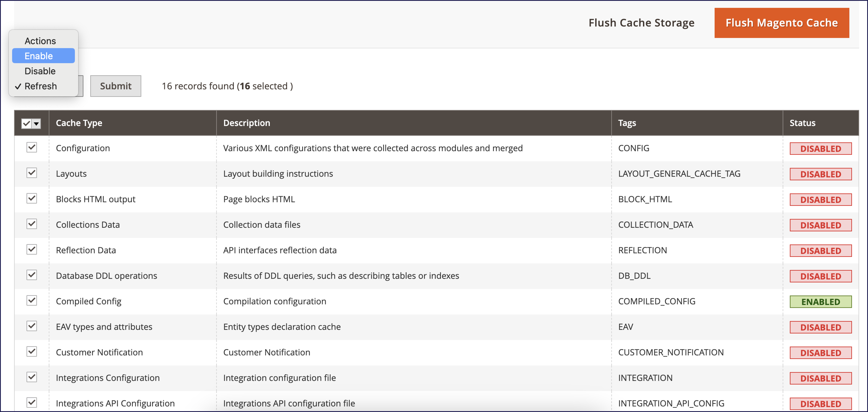Toggle the Compiled Config checkbox

pos(32,301)
